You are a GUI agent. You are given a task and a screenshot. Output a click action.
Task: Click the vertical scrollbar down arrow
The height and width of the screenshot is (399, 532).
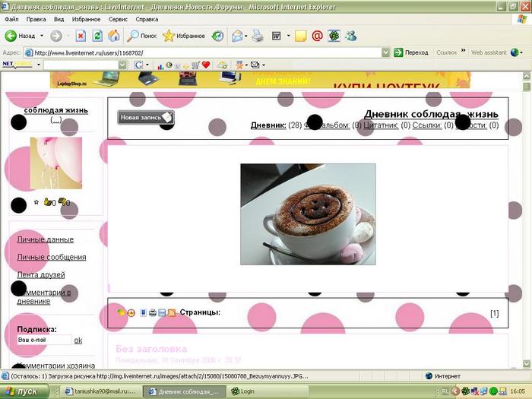tap(526, 364)
